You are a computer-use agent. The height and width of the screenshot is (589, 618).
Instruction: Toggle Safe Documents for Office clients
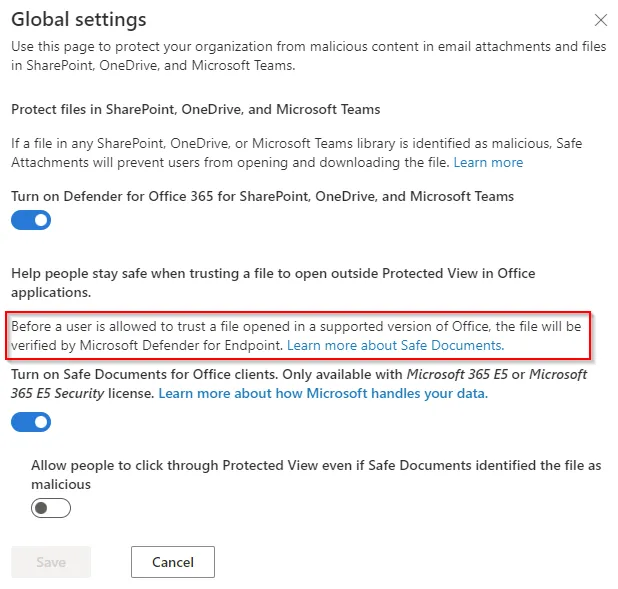[31, 422]
